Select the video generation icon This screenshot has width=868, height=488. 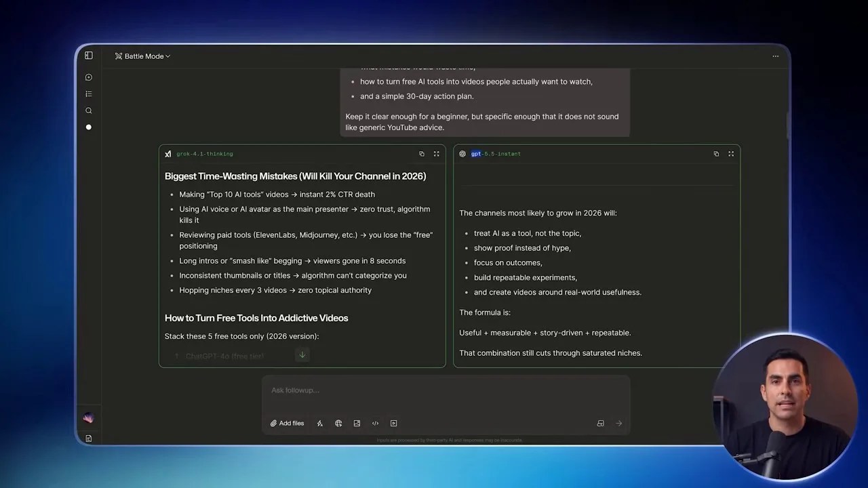coord(393,424)
